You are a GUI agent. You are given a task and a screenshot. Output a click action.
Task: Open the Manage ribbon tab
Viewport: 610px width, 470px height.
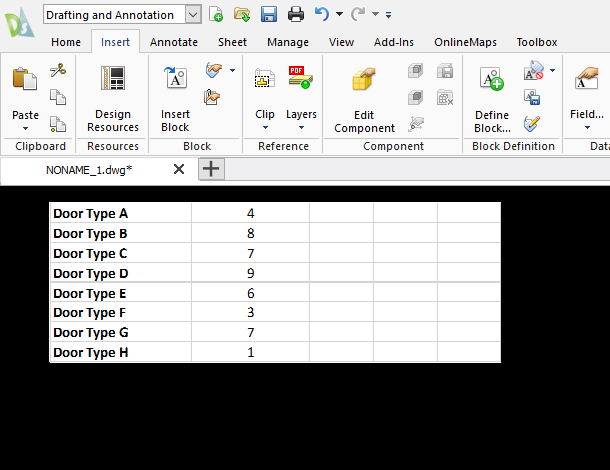pyautogui.click(x=288, y=42)
